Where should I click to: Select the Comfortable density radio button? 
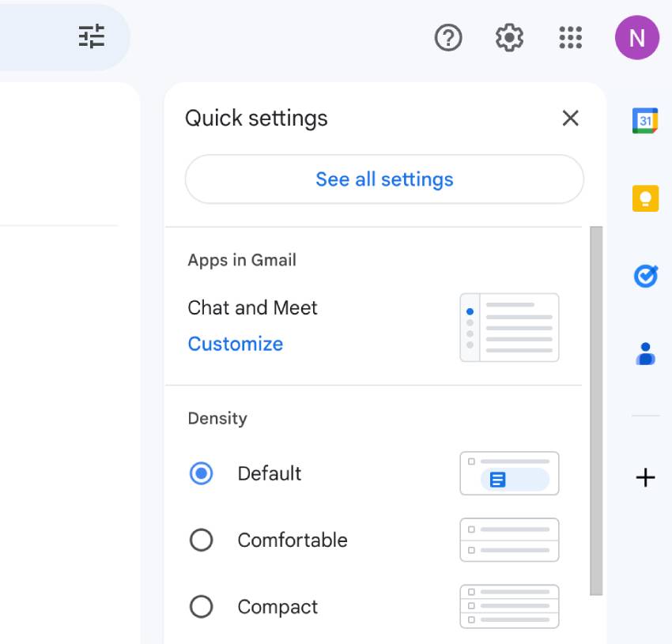(202, 540)
